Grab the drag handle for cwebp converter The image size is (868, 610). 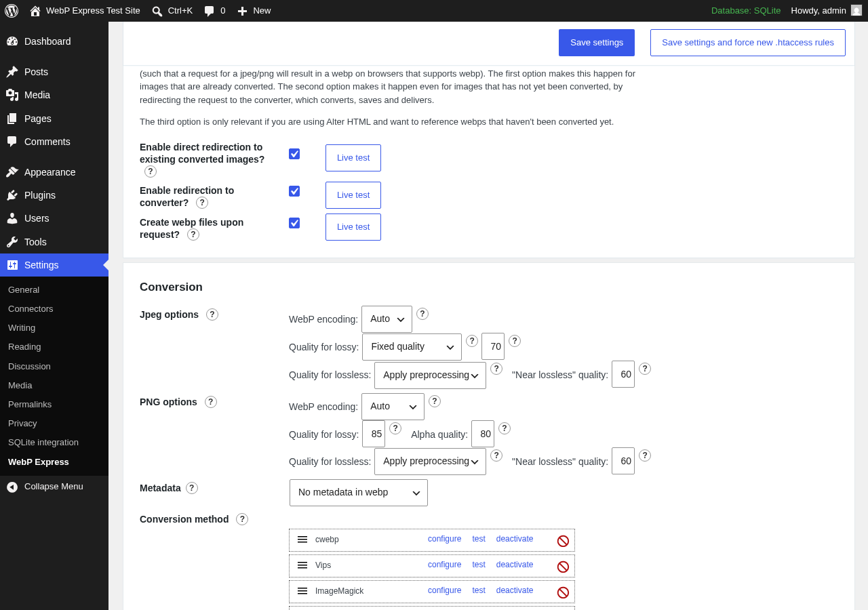tap(302, 540)
